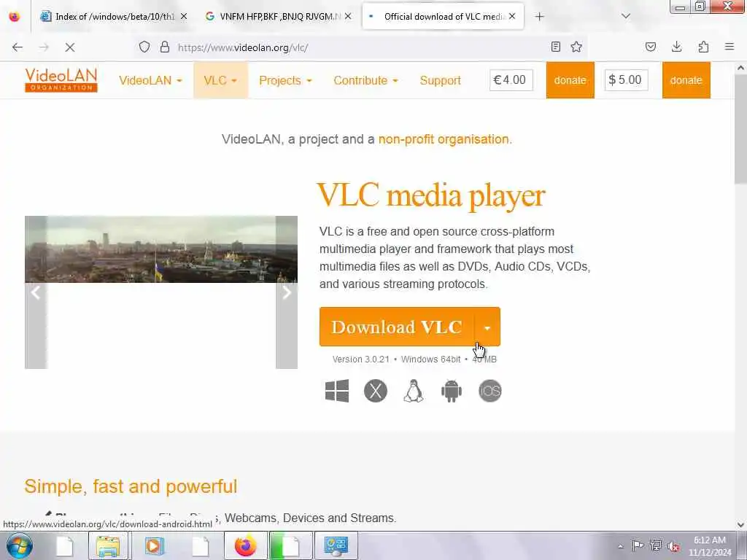Click the euro donation amount field
This screenshot has width=747, height=560.
511,80
